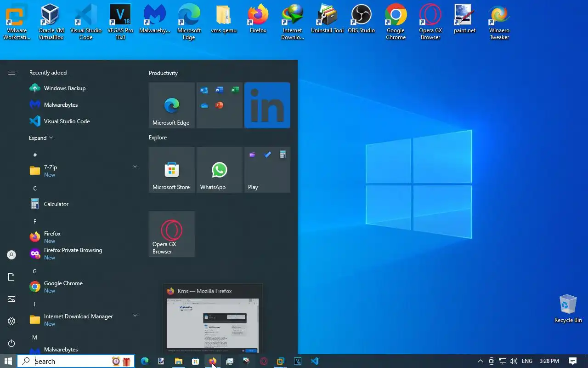This screenshot has height=368, width=588.
Task: Open Windows Backup from Recently added
Action: pos(84,88)
